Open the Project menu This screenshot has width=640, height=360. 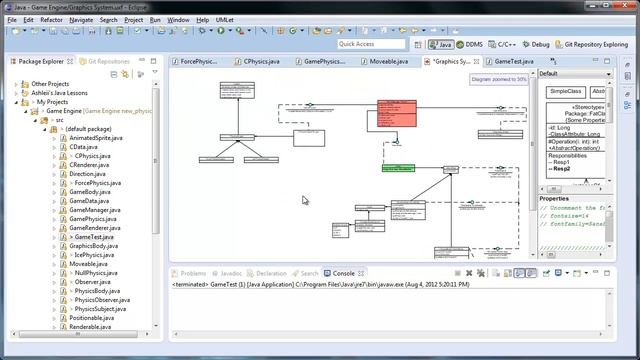click(133, 20)
